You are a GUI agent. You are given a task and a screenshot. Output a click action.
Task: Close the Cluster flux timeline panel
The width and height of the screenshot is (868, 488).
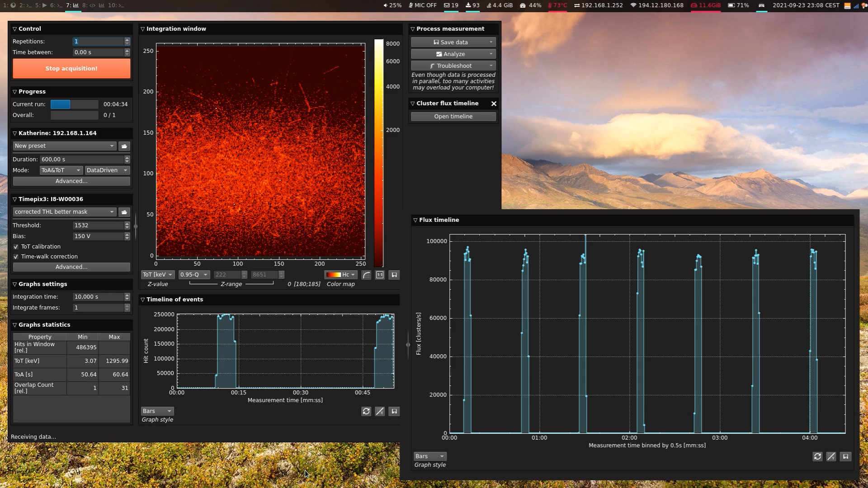tap(494, 103)
